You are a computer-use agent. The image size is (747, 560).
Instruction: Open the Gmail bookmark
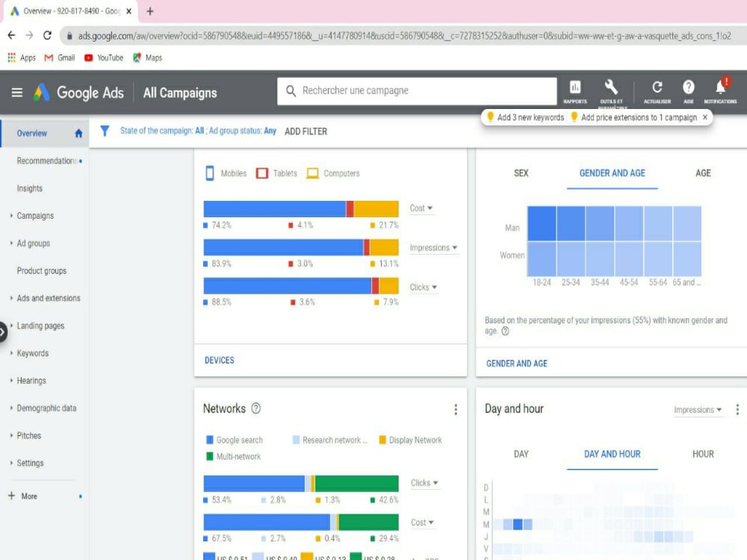pos(60,57)
